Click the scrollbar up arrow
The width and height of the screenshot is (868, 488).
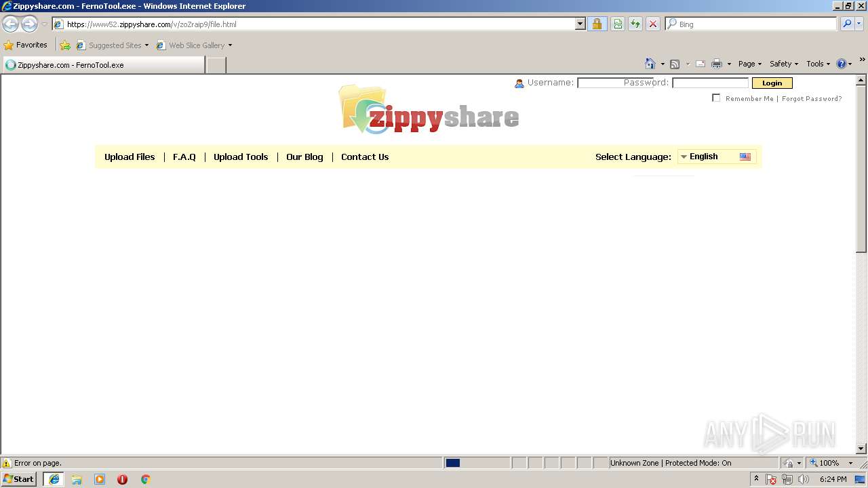(861, 80)
